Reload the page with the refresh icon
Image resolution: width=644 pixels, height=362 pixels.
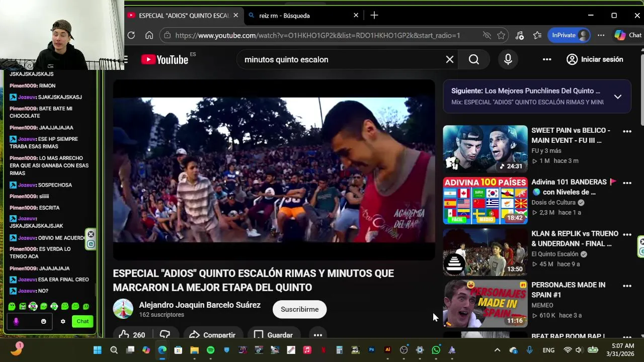pyautogui.click(x=131, y=35)
